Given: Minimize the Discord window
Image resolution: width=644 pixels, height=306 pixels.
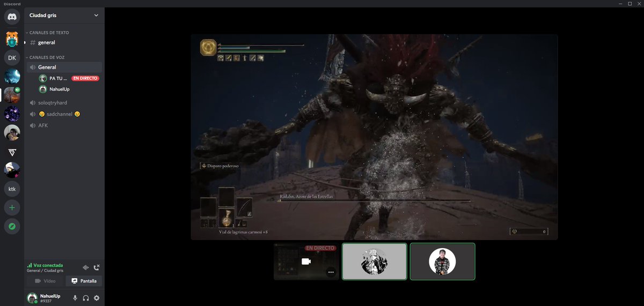Looking at the screenshot, I should coord(621,3).
